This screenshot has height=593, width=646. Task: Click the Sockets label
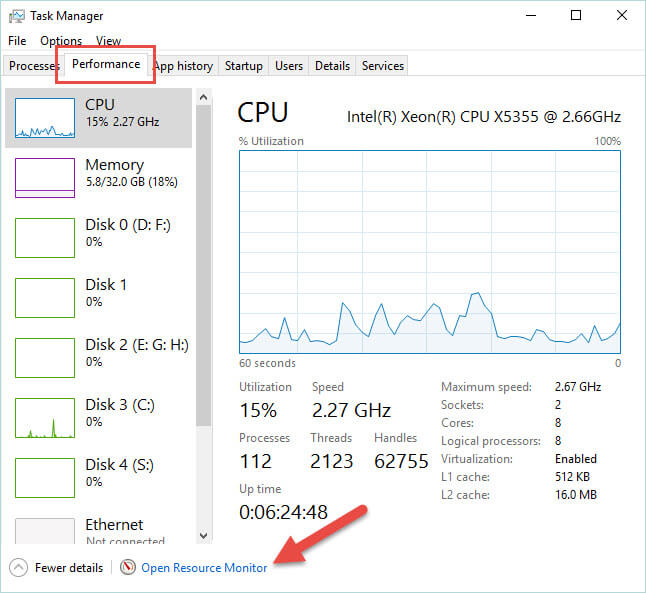click(462, 405)
